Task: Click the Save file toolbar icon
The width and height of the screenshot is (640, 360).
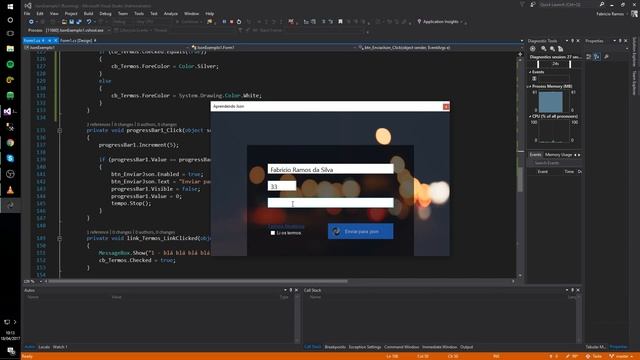Action: point(71,22)
